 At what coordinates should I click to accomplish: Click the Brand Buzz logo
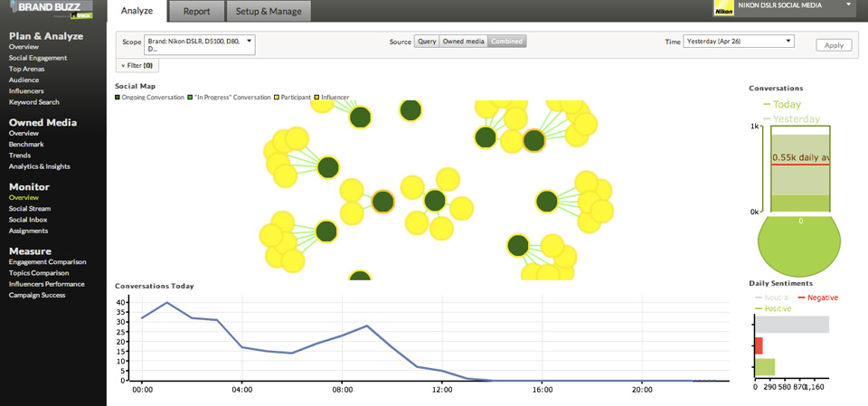[51, 9]
